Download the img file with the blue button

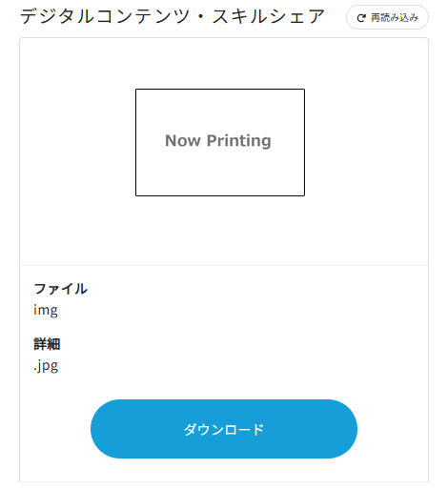click(224, 429)
